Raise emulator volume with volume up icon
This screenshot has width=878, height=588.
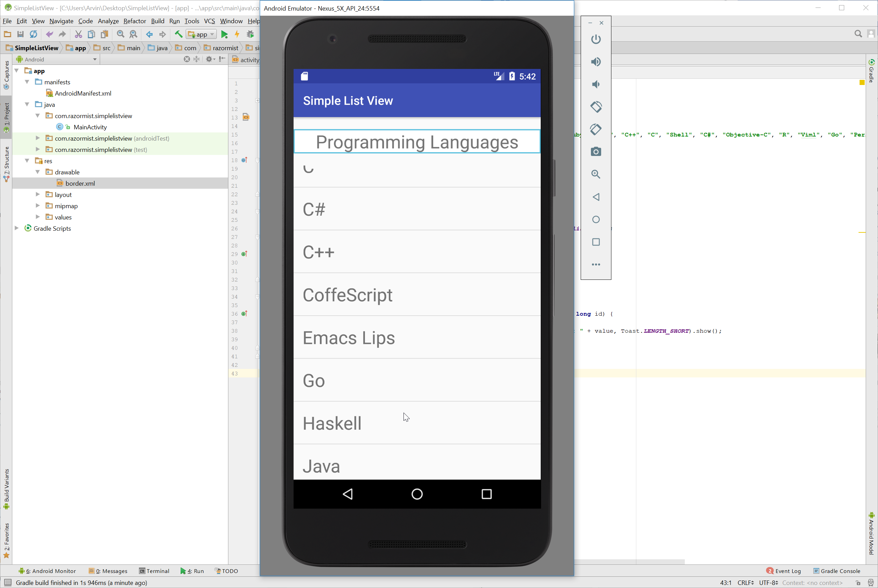(596, 61)
